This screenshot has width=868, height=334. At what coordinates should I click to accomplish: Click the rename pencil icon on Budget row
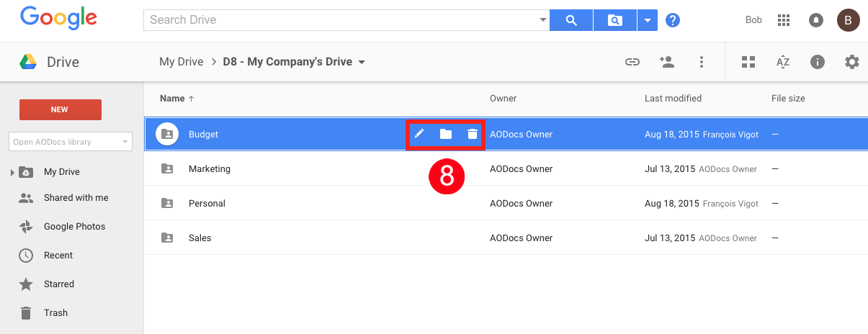click(x=419, y=134)
